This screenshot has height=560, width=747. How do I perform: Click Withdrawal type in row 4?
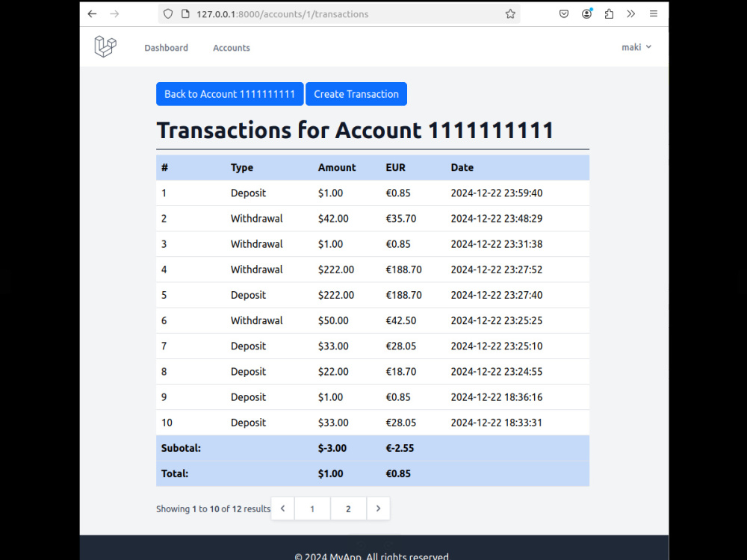(256, 270)
